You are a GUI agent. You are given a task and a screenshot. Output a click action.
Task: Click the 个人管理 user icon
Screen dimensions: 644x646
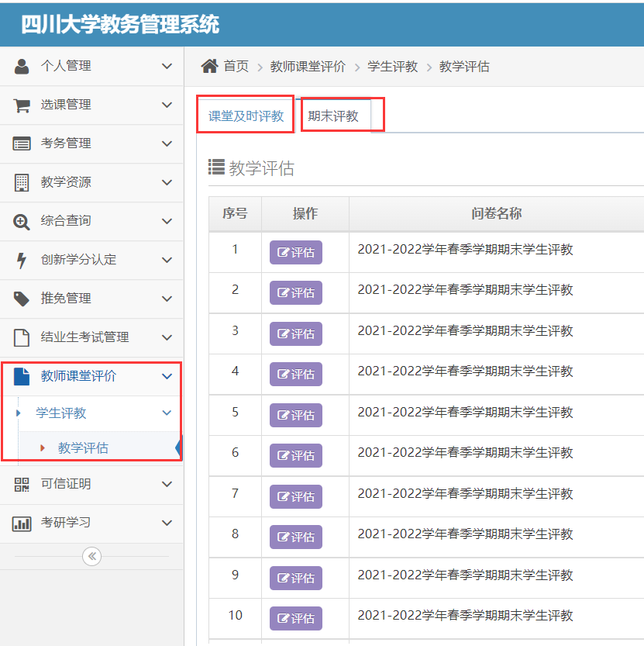(x=22, y=67)
